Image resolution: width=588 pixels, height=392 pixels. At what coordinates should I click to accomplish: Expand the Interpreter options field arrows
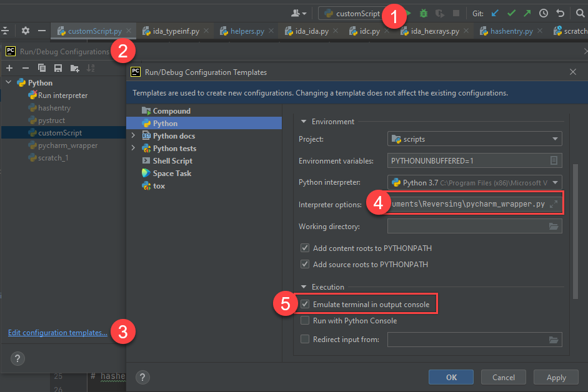tap(554, 204)
